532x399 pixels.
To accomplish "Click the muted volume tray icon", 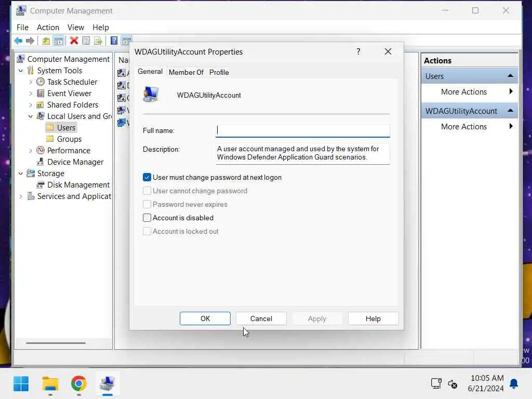I will [x=453, y=384].
